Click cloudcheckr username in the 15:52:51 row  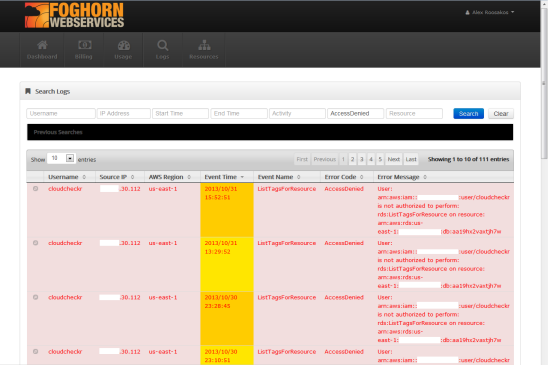pyautogui.click(x=65, y=189)
